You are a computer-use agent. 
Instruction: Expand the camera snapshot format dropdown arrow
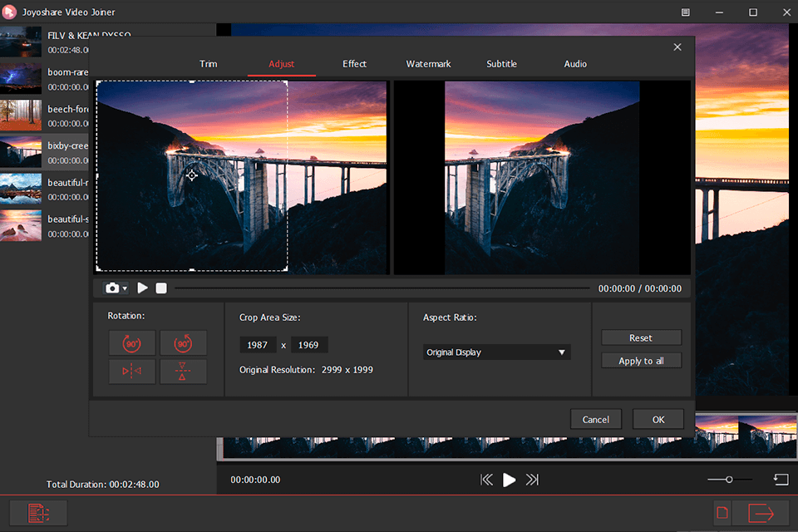tap(125, 288)
